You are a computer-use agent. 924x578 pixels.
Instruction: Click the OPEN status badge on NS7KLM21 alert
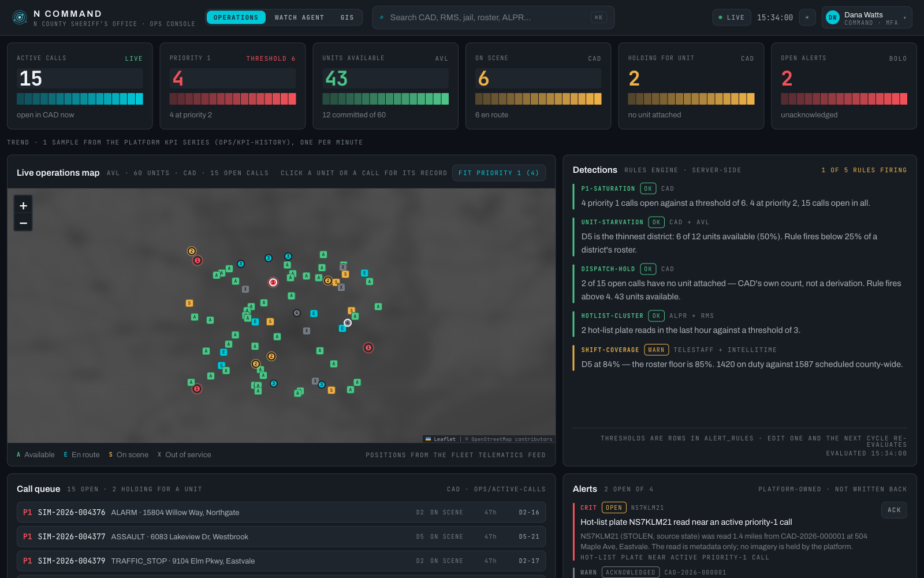click(614, 507)
